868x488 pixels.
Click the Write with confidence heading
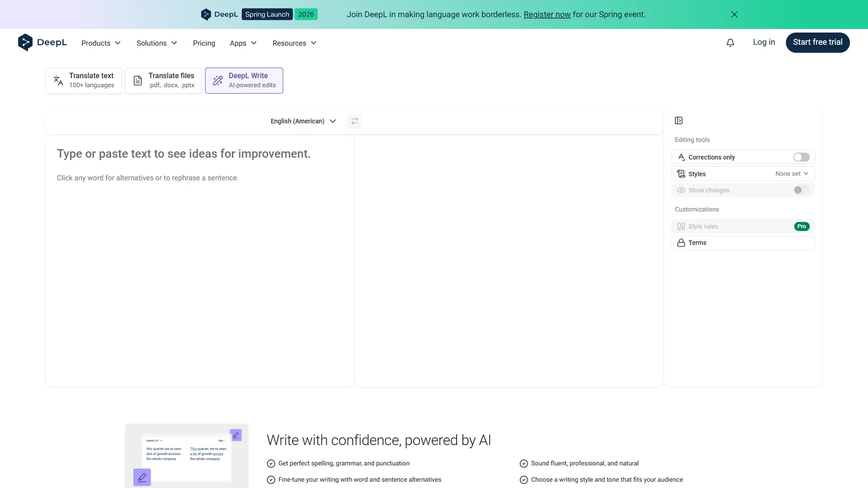pyautogui.click(x=379, y=440)
